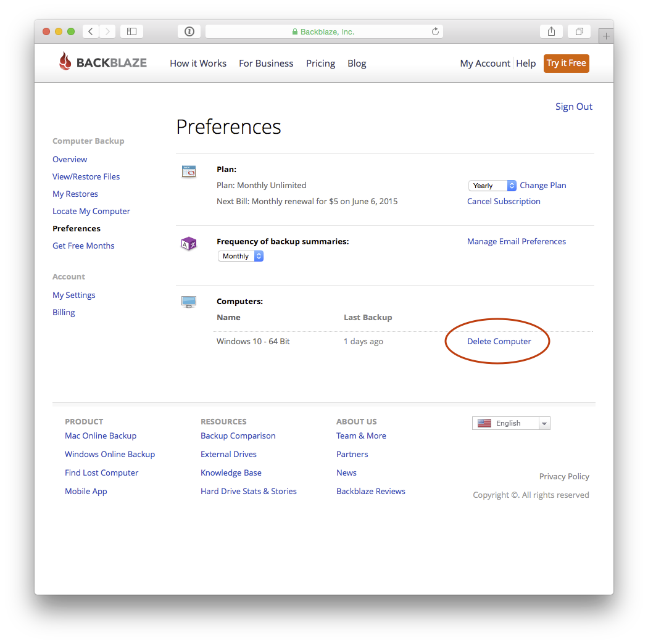Screen dimensions: 648x644
Task: Open the Monthly frequency dropdown
Action: coord(241,256)
